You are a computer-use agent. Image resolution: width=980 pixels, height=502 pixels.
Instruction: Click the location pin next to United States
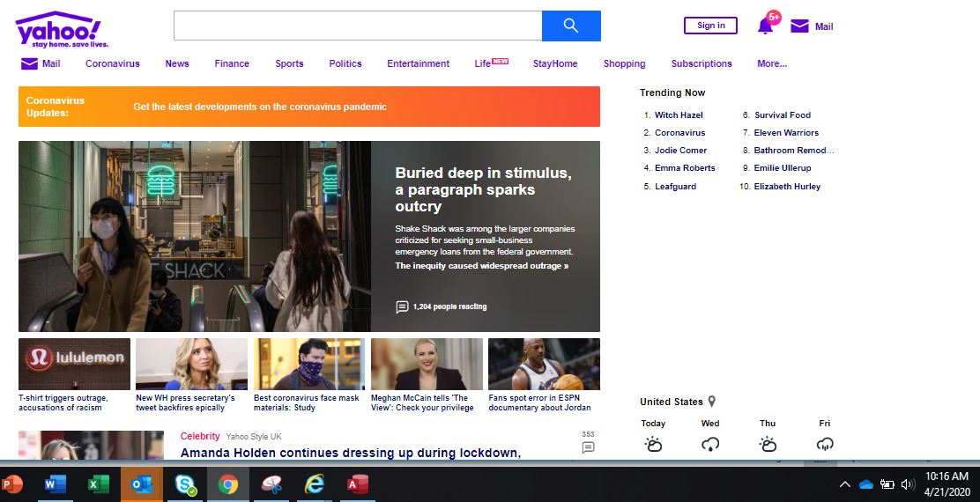click(x=712, y=402)
